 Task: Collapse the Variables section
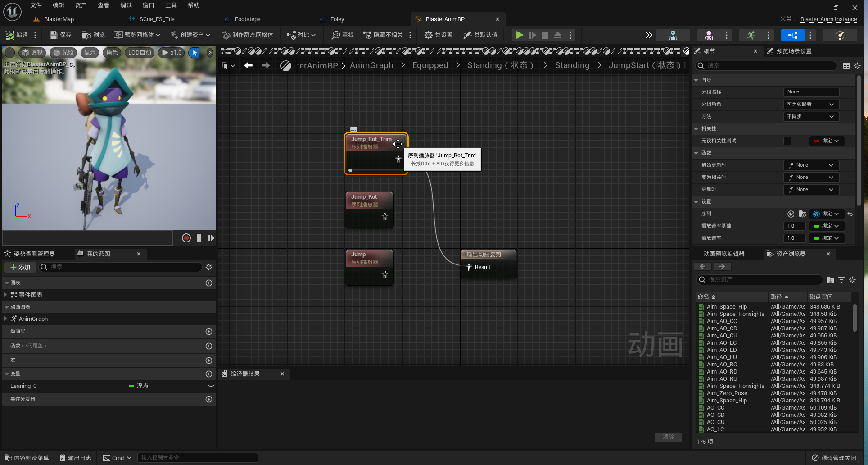coord(7,374)
